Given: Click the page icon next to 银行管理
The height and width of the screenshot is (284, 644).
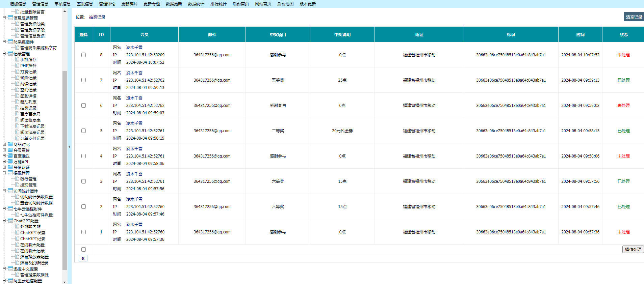Looking at the screenshot, I should tap(17, 179).
